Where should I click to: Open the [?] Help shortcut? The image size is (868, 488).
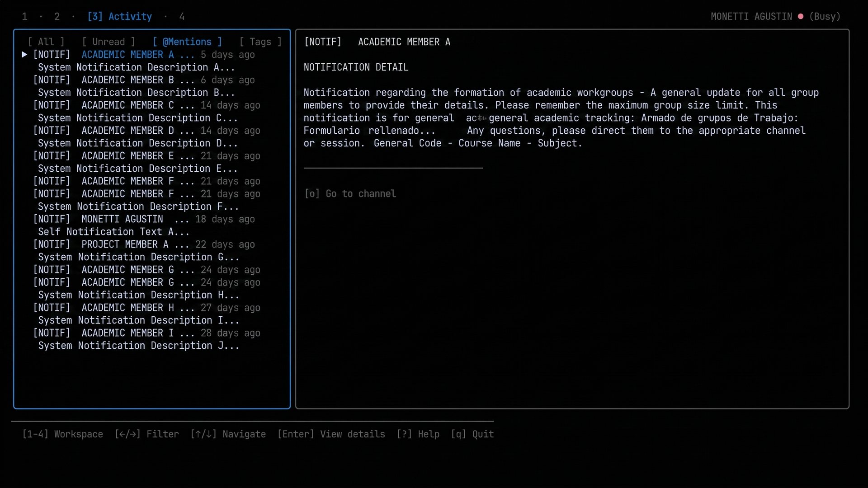tap(418, 434)
